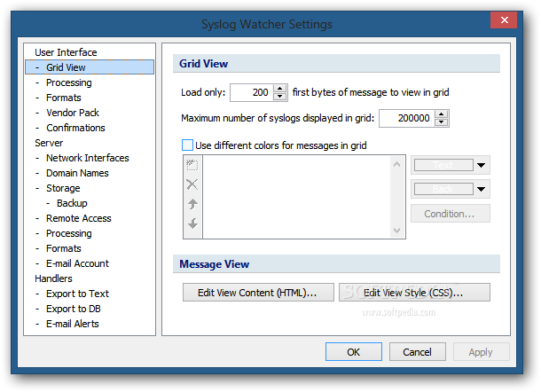Image resolution: width=541 pixels, height=392 pixels.
Task: Close the Syslog Watcher Settings dialog
Action: tap(504, 20)
